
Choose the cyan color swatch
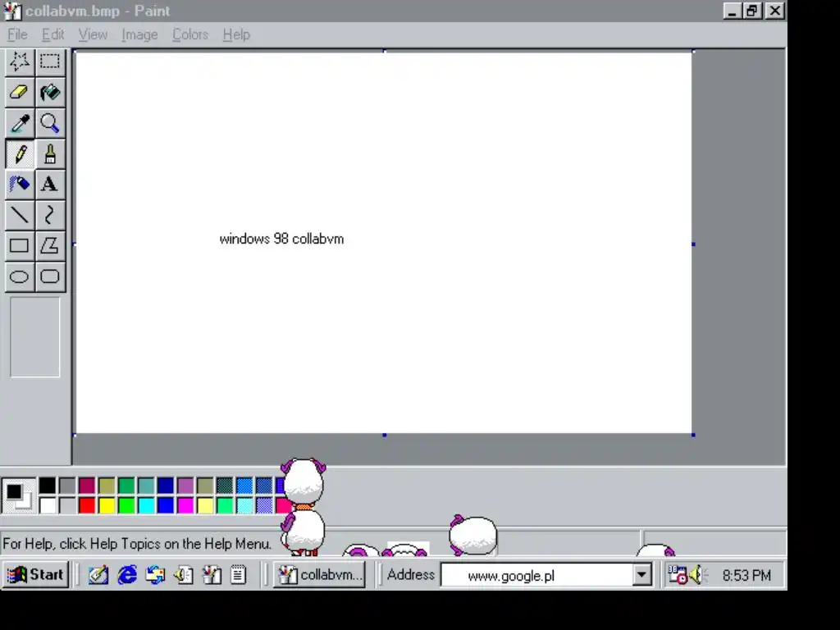(146, 505)
